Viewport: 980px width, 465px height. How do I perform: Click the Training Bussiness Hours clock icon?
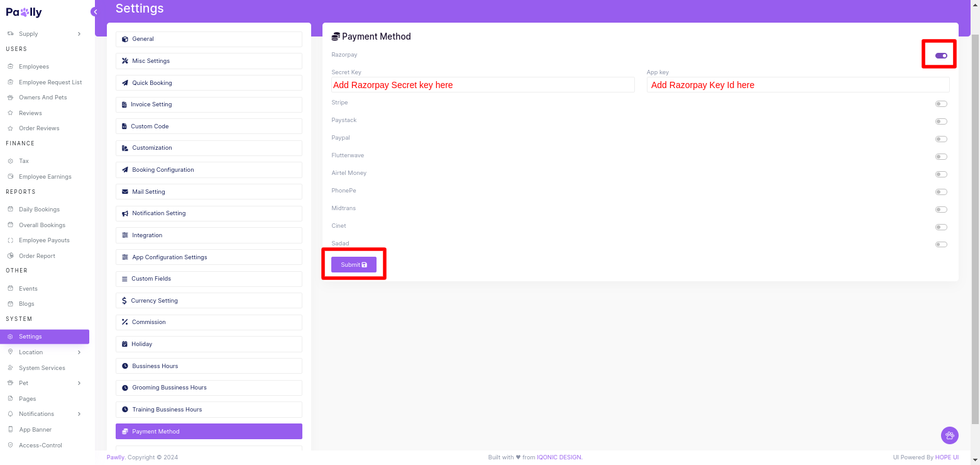[x=124, y=410]
